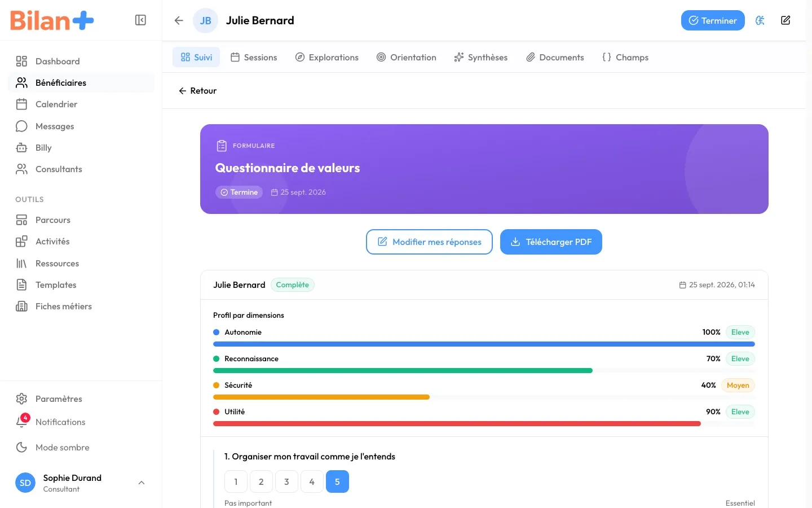This screenshot has height=508, width=812.
Task: Open Consultants in the sidebar
Action: [x=81, y=169]
